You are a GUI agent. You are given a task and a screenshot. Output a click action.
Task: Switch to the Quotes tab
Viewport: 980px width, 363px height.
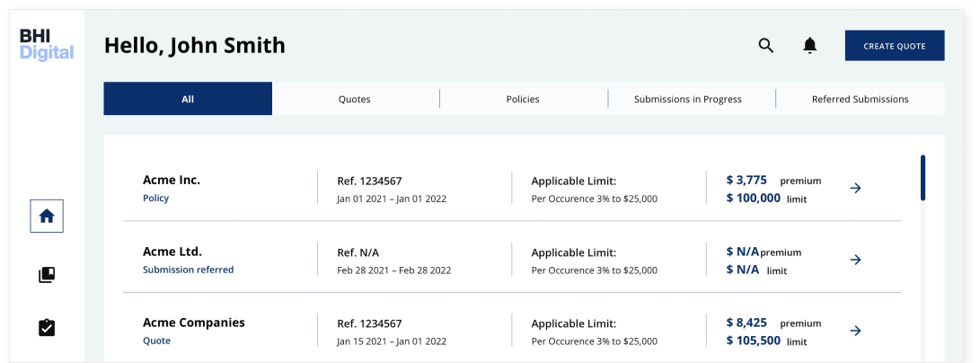click(x=355, y=99)
